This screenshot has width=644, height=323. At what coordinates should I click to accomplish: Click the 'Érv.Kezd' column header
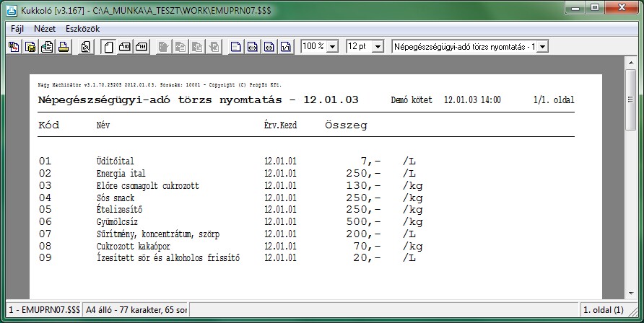pyautogui.click(x=281, y=125)
